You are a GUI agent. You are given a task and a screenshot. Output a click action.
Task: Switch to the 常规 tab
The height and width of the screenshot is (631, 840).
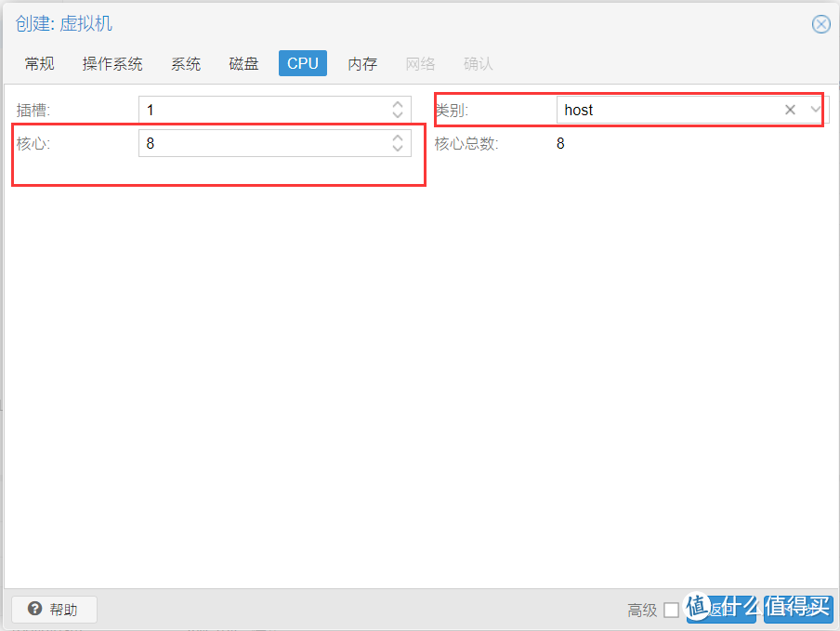coord(39,63)
